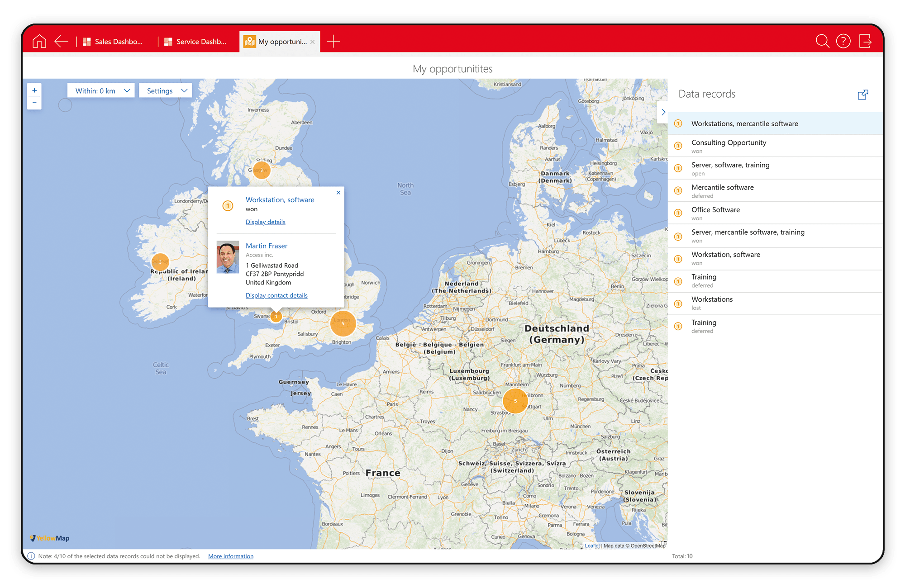Open the Workstation, software popup title link

[280, 199]
